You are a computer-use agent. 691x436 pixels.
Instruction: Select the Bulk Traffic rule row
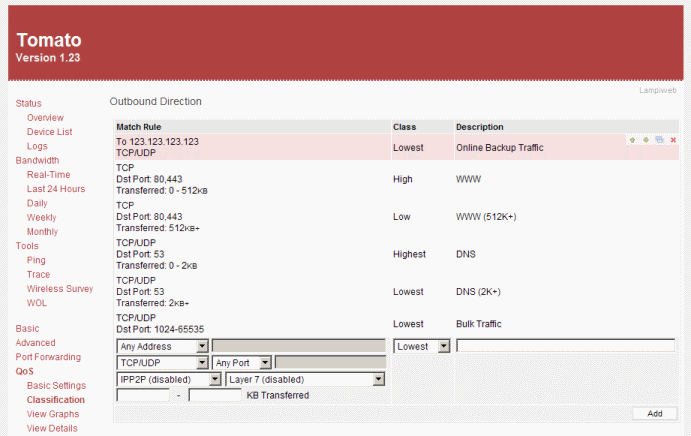tap(397, 324)
